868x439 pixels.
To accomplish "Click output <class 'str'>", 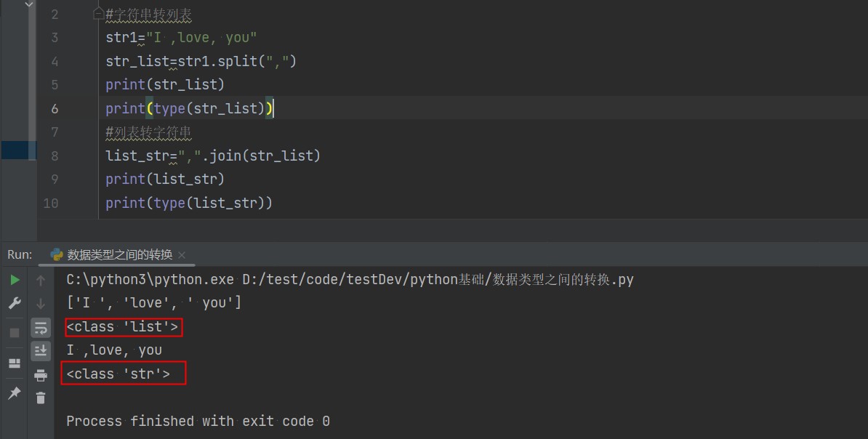I will pyautogui.click(x=118, y=374).
